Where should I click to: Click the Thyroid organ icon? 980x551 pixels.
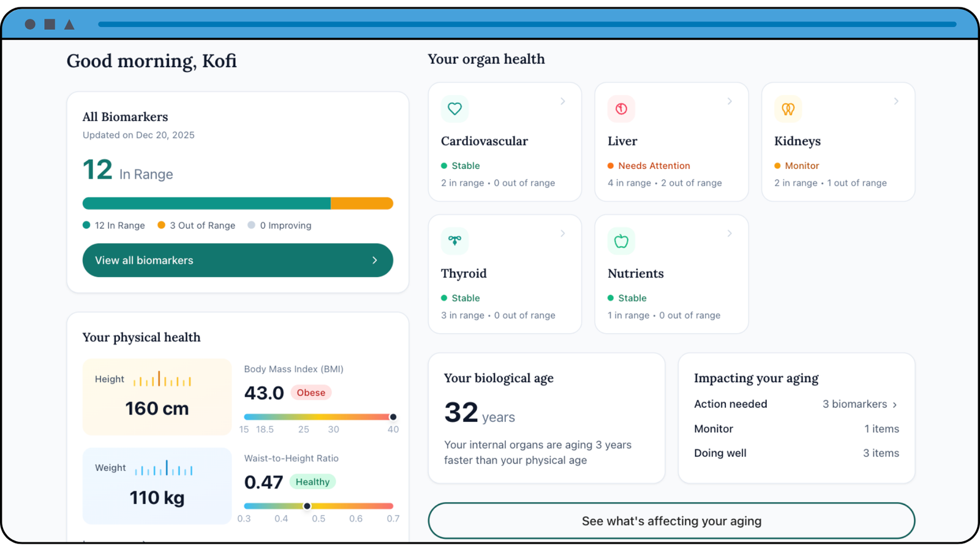454,241
